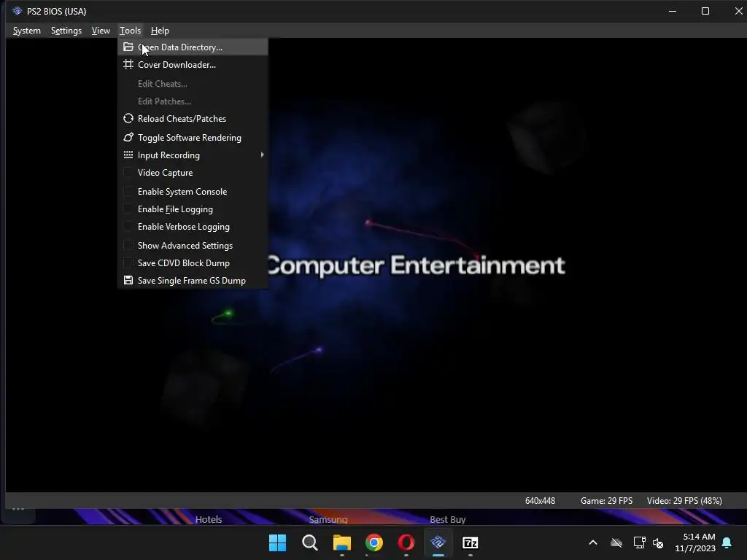Launch Google Chrome from taskbar
The image size is (747, 560).
pos(374,542)
